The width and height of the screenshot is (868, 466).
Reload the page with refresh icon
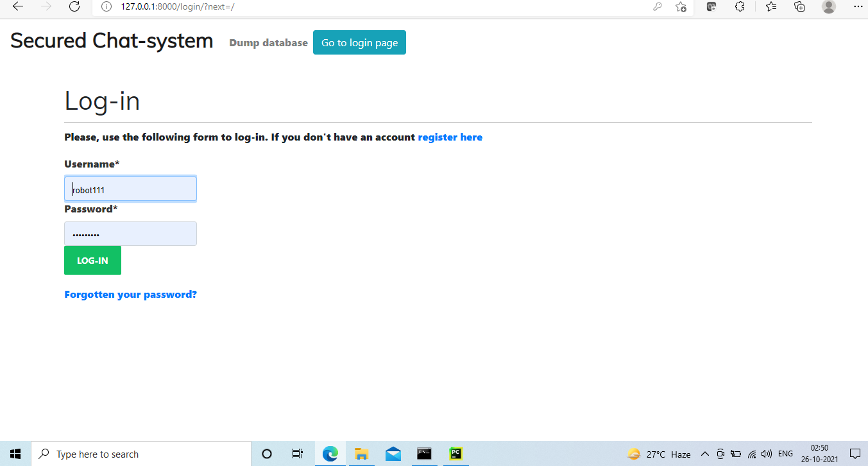pos(74,7)
